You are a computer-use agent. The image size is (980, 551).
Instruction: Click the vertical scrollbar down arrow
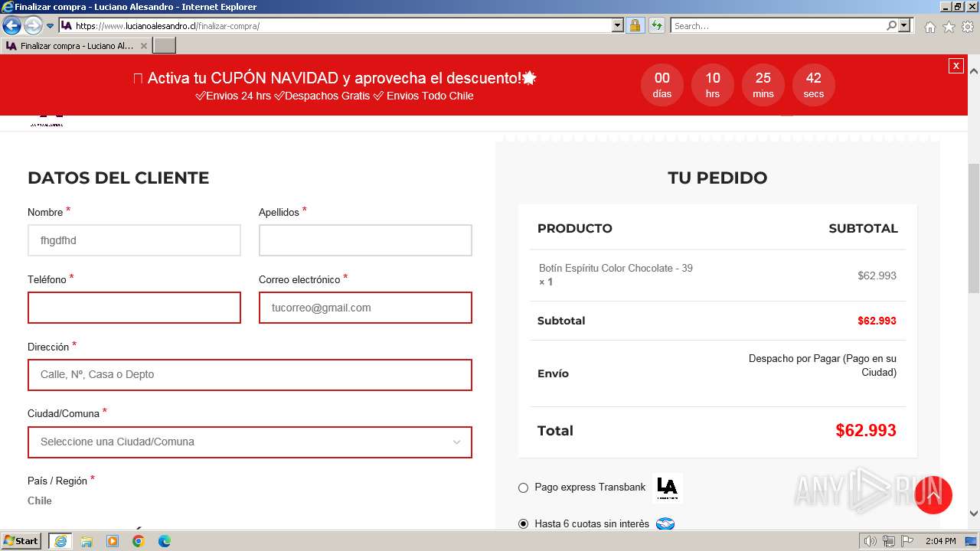click(974, 514)
